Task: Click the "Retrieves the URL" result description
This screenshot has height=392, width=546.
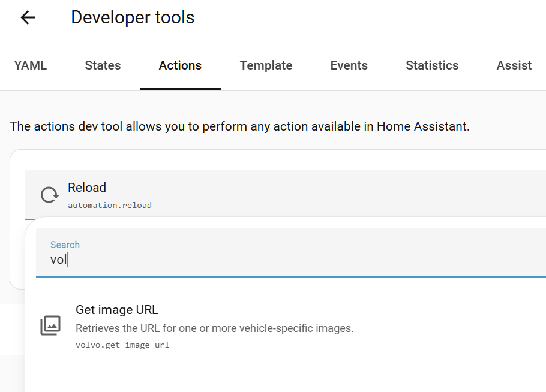Action: tap(214, 328)
